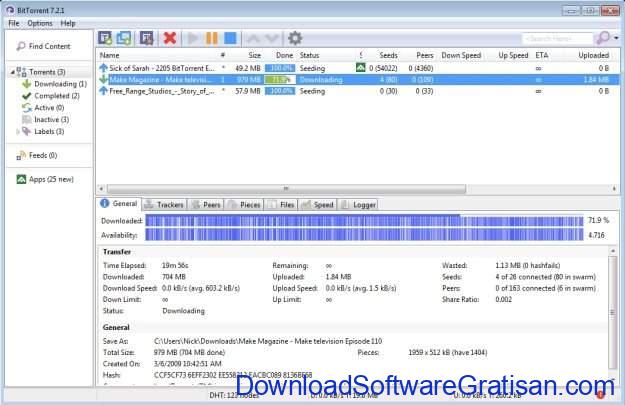Sort by Status column header

point(309,55)
